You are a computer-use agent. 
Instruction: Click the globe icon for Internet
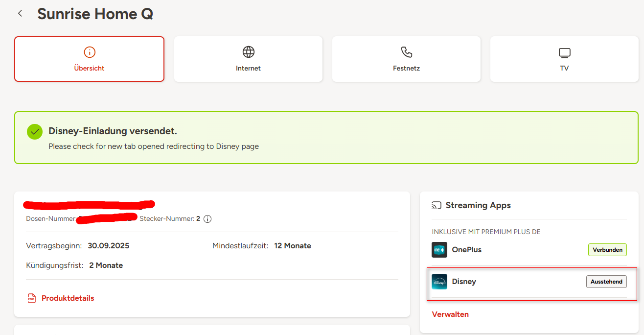(249, 52)
